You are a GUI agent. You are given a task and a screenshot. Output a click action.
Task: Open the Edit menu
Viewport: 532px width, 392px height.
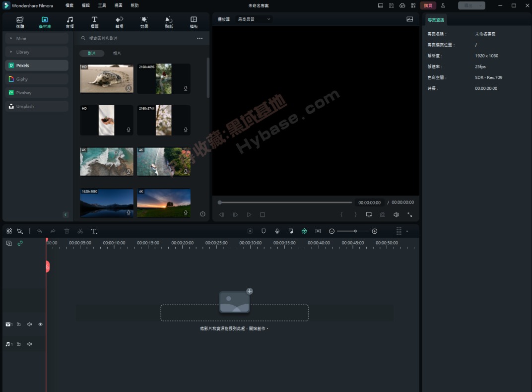(85, 5)
